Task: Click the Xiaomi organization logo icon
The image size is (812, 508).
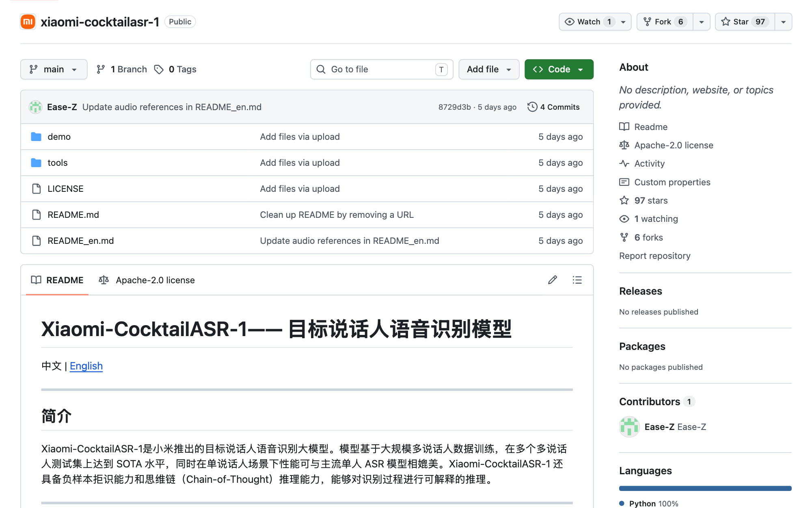Action: [28, 22]
